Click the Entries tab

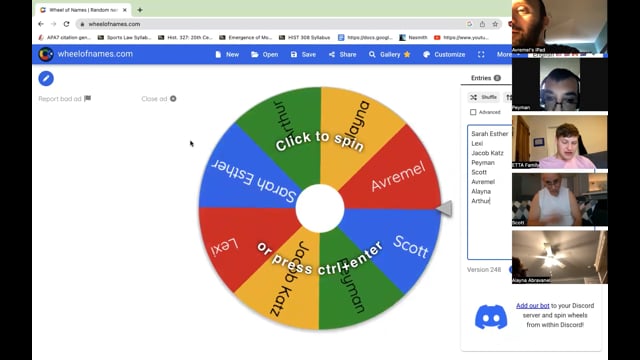click(486, 78)
